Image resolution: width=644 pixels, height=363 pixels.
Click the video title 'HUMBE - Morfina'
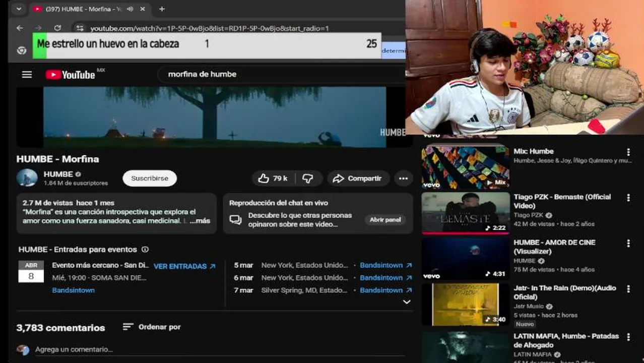click(x=57, y=159)
